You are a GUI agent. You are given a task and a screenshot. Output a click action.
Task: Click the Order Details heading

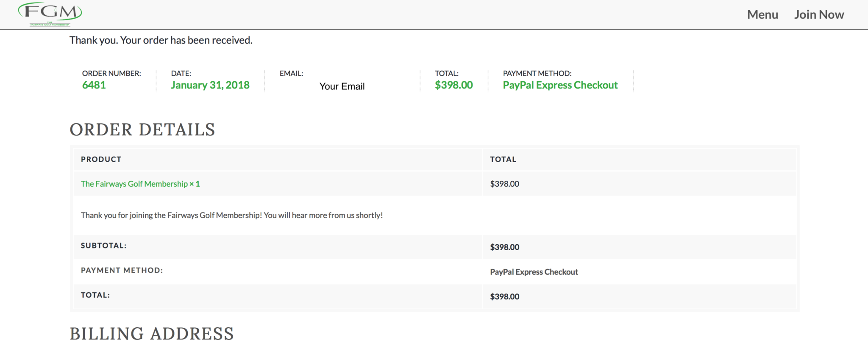[142, 130]
